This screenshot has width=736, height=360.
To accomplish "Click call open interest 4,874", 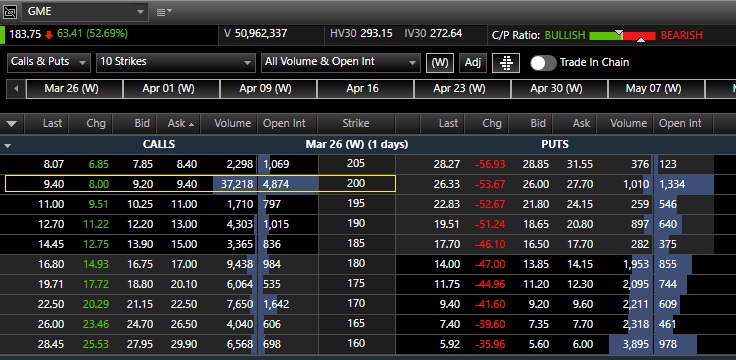I will pyautogui.click(x=276, y=184).
